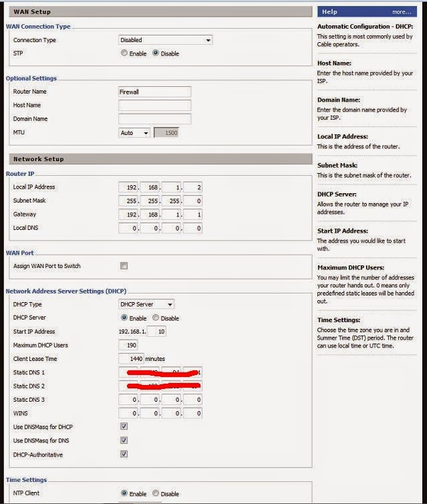Toggle the DHCP-Authoritative checkbox
This screenshot has width=427, height=504.
[124, 454]
